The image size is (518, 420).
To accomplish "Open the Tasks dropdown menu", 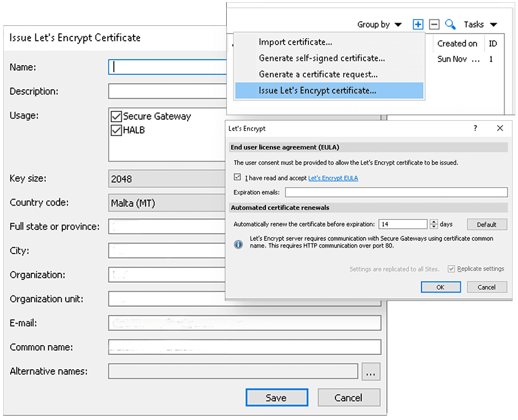I will pyautogui.click(x=480, y=24).
